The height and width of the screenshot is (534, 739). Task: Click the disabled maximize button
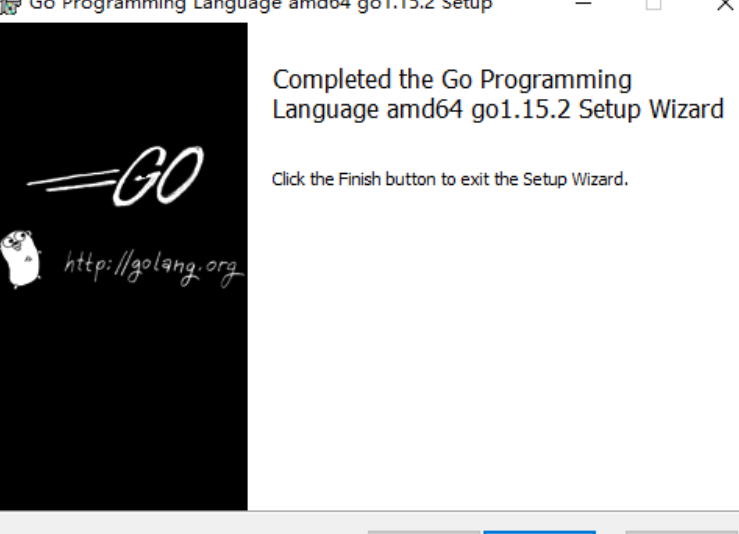[x=653, y=5]
